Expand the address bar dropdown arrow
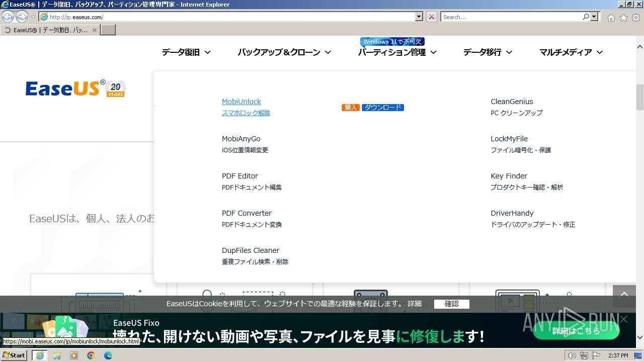The image size is (644, 362). click(x=419, y=17)
